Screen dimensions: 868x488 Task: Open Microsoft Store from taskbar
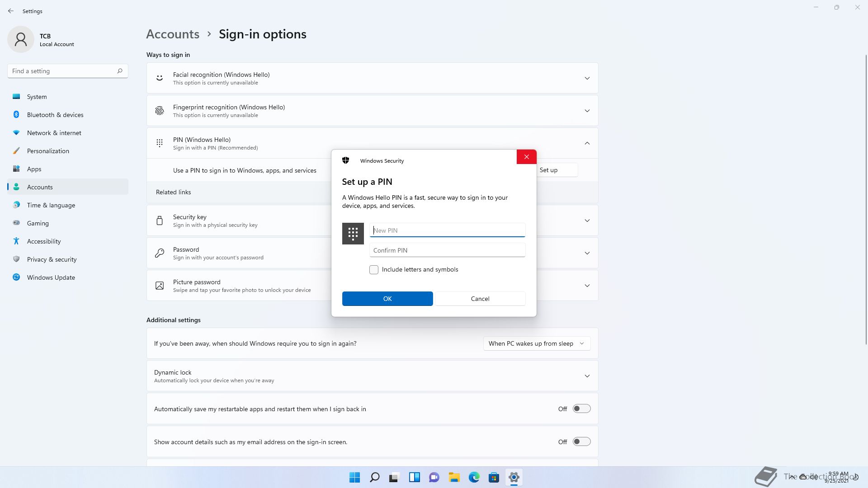click(x=494, y=477)
